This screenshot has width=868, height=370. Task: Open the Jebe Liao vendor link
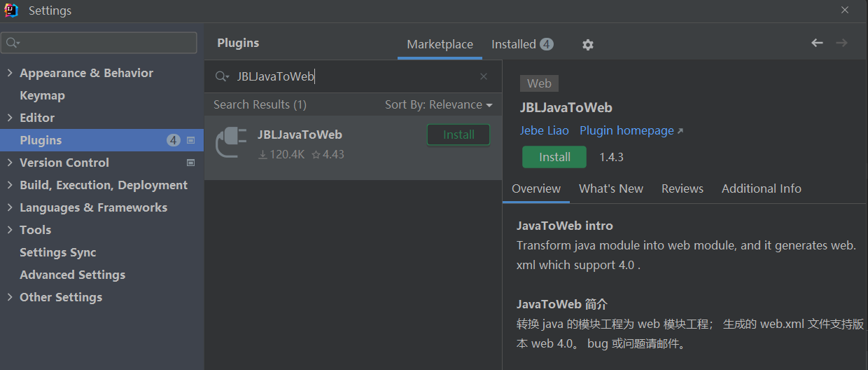coord(545,130)
